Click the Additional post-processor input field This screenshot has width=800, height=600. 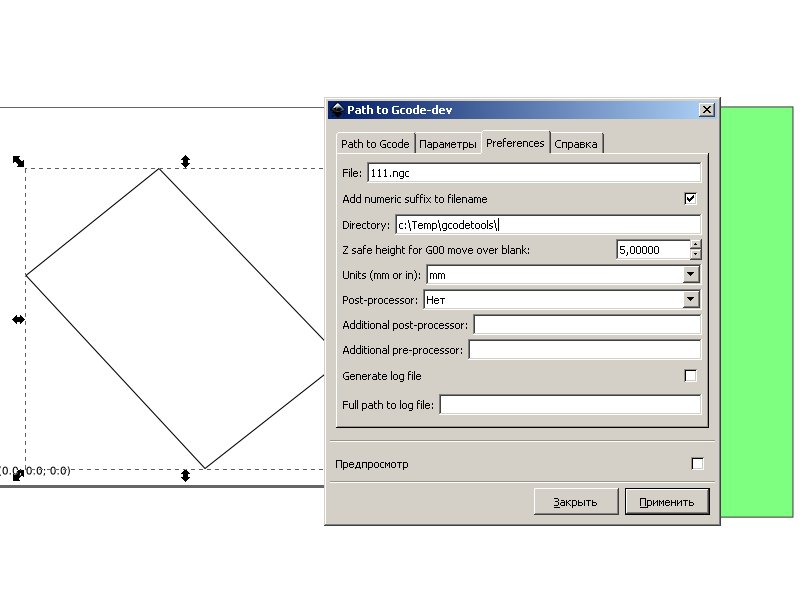click(x=587, y=325)
